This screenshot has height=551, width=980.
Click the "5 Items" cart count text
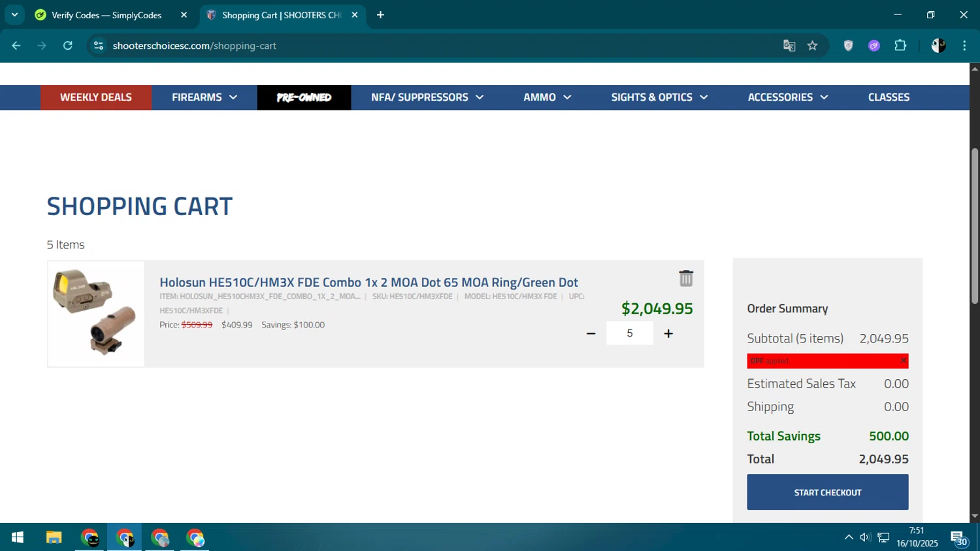click(x=65, y=244)
